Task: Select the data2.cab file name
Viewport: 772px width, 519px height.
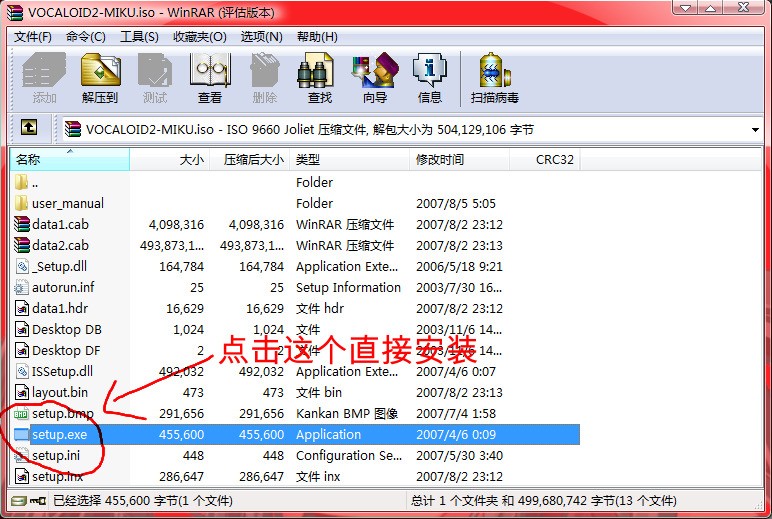Action: (x=61, y=245)
